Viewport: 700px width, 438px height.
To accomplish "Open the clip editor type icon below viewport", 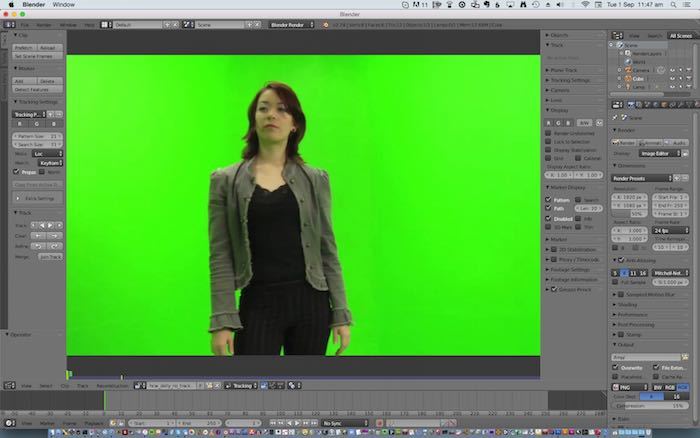I will 9,386.
